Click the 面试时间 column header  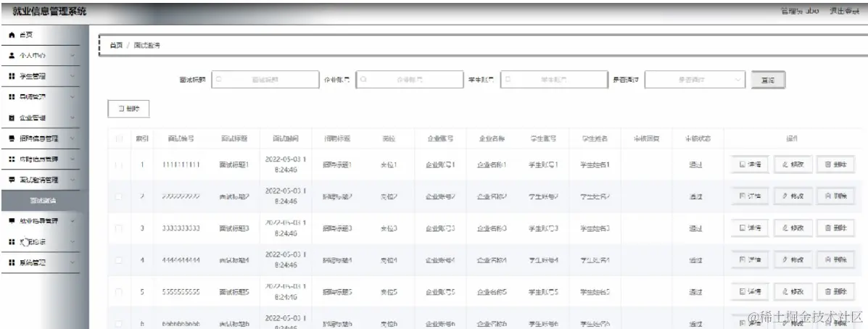click(286, 139)
